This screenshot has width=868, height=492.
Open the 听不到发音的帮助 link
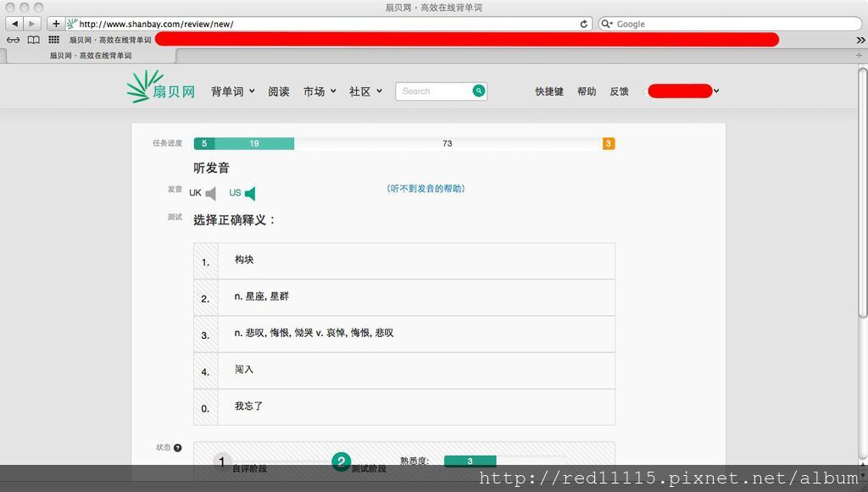coord(426,189)
